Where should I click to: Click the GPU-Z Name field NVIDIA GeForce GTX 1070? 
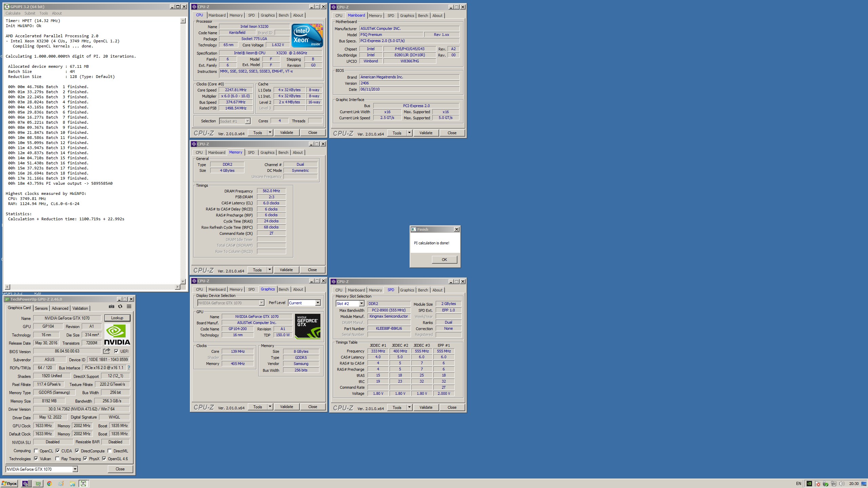(x=67, y=318)
